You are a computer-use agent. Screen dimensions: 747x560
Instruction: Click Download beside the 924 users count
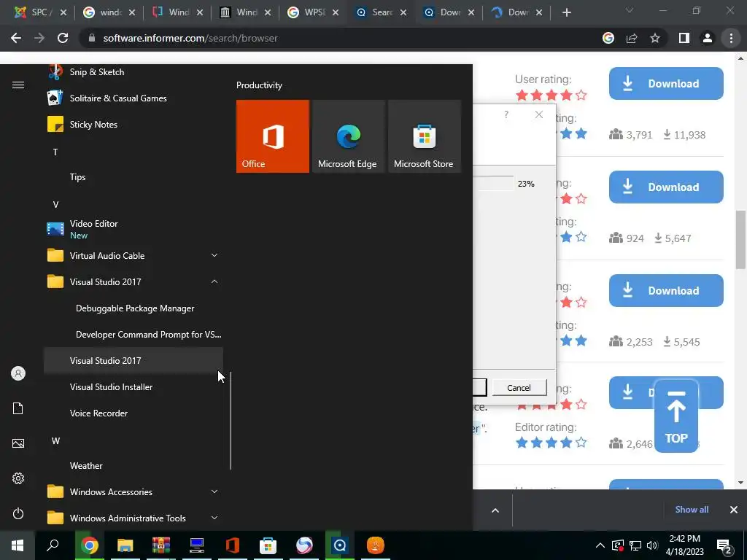[666, 187]
